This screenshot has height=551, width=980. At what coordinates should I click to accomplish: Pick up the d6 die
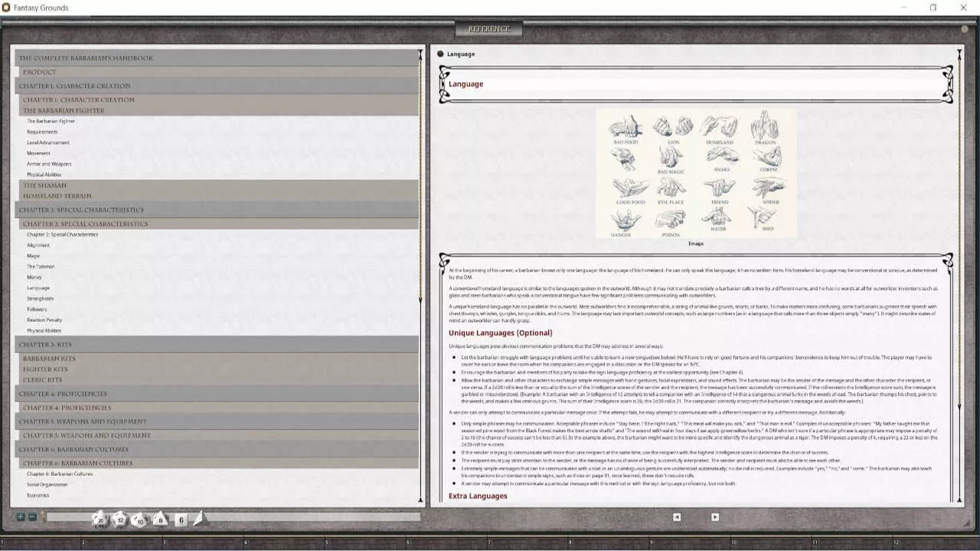click(181, 520)
